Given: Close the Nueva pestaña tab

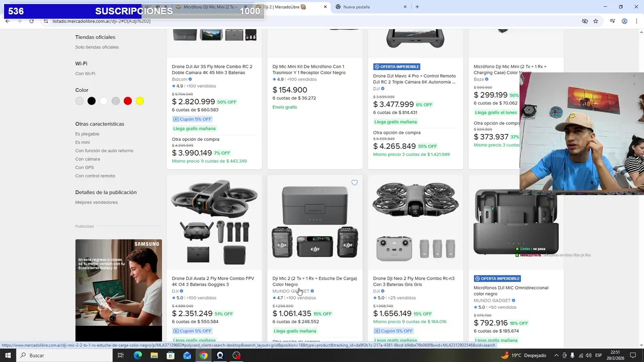Looking at the screenshot, I should (x=405, y=7).
